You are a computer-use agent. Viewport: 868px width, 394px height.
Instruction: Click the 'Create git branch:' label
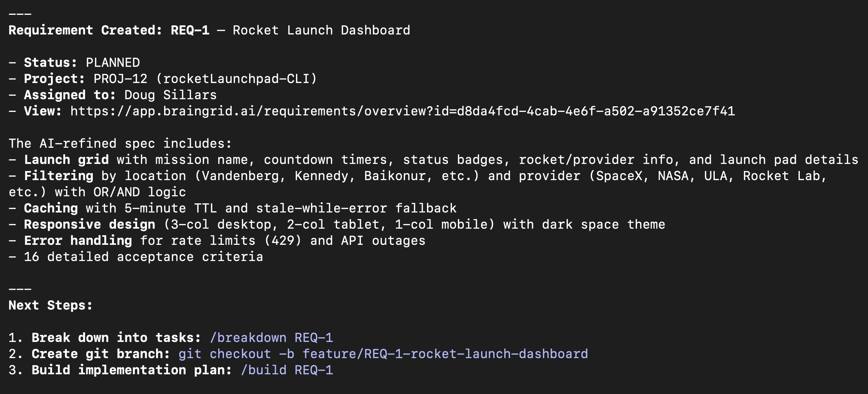101,354
